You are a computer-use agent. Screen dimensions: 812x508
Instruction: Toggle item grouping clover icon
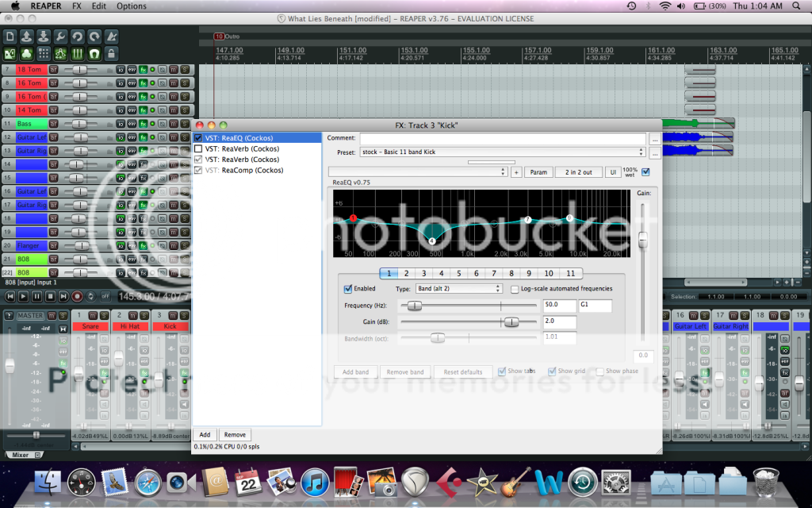pyautogui.click(x=27, y=53)
